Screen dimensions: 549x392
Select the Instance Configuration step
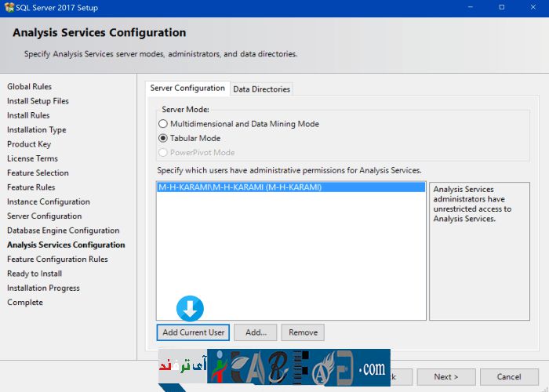(48, 202)
